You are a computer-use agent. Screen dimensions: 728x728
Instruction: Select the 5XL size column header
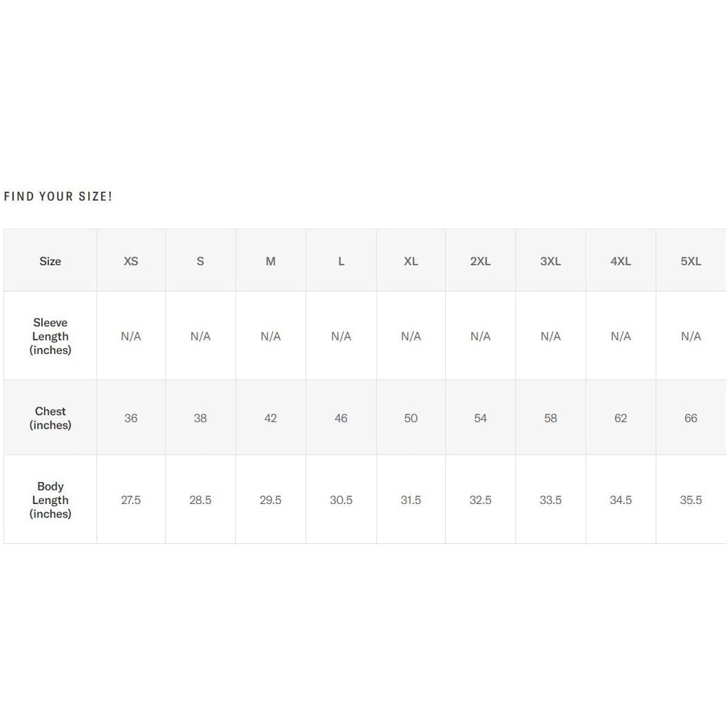691,262
